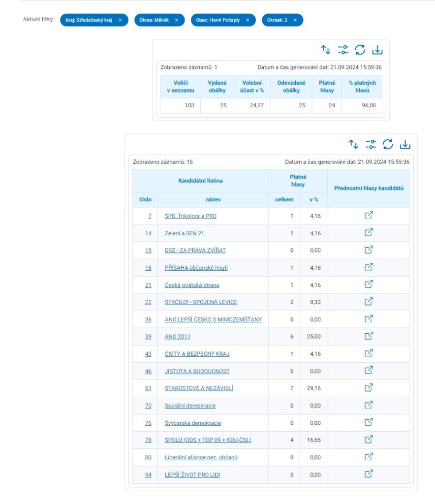Refresh the candidate list table
435x504 pixels.
[388, 144]
